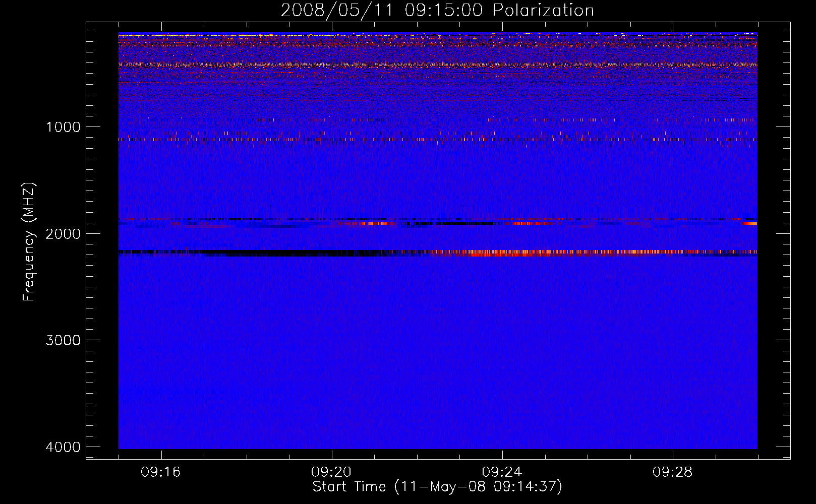
Task: Click the 09:20 time tick label
Action: tap(331, 472)
